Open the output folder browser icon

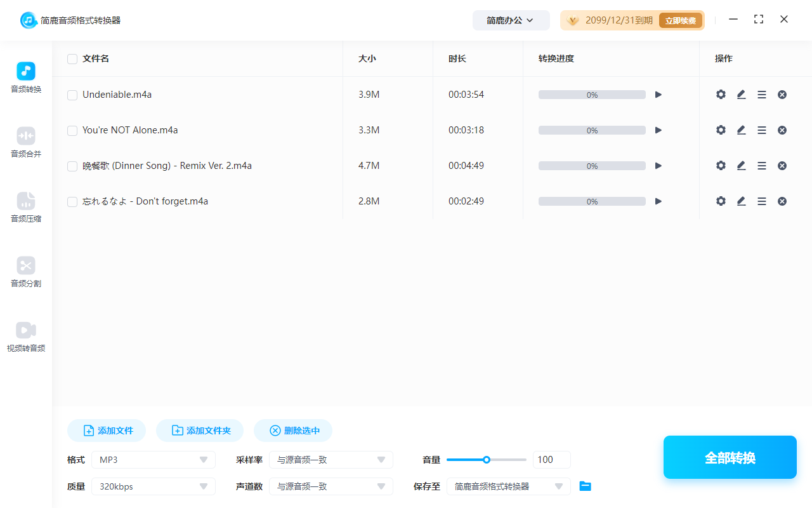pyautogui.click(x=585, y=486)
